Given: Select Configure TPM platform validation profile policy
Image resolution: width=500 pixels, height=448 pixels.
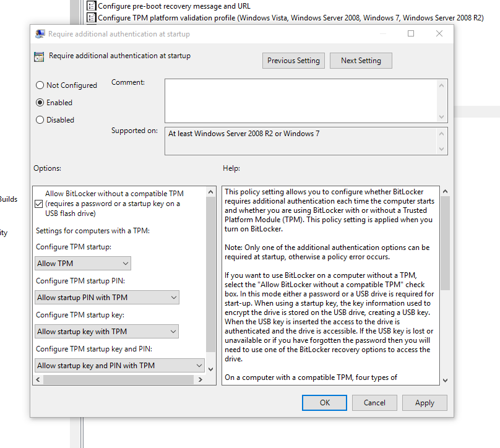Looking at the screenshot, I should [x=290, y=18].
